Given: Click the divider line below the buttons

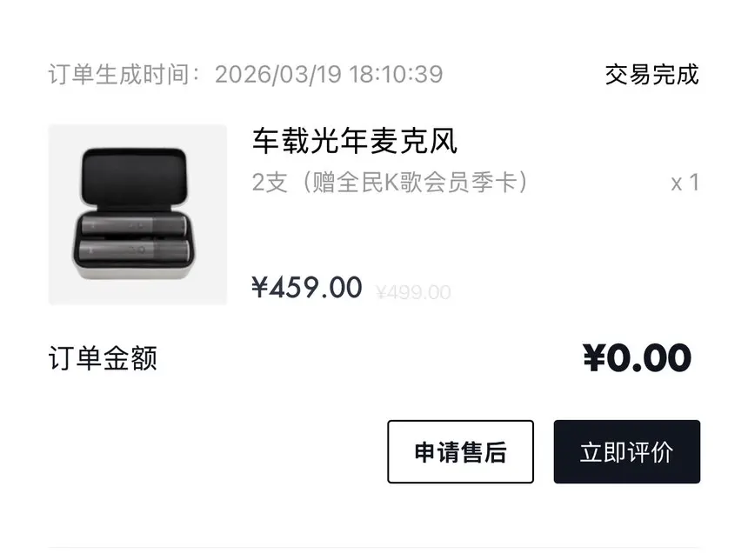Looking at the screenshot, I should [375, 548].
